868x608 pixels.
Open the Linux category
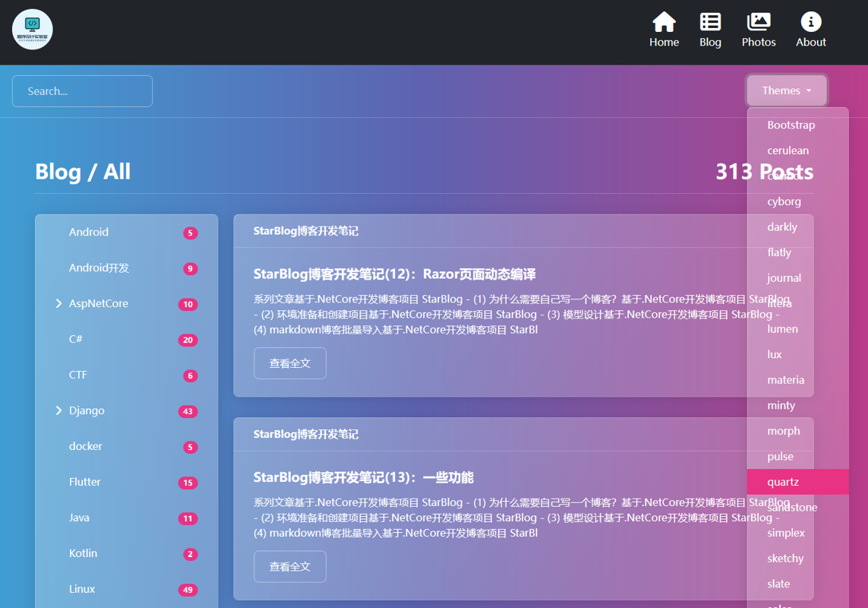pyautogui.click(x=82, y=588)
